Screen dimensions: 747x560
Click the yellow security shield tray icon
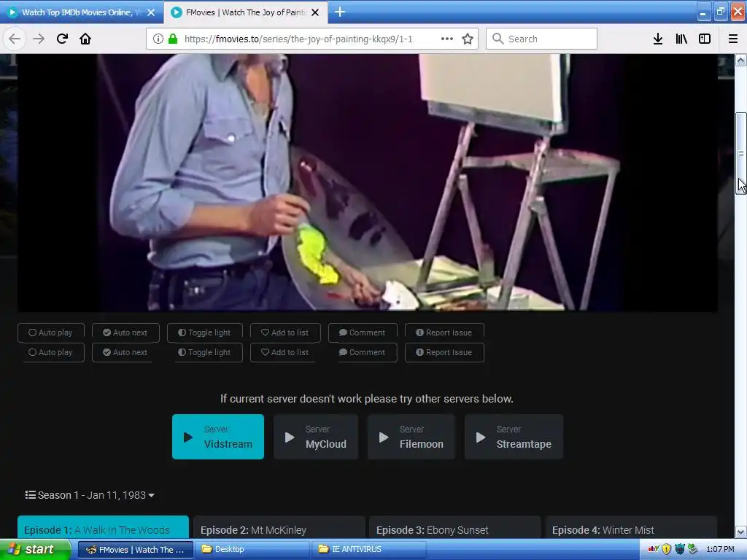point(667,549)
